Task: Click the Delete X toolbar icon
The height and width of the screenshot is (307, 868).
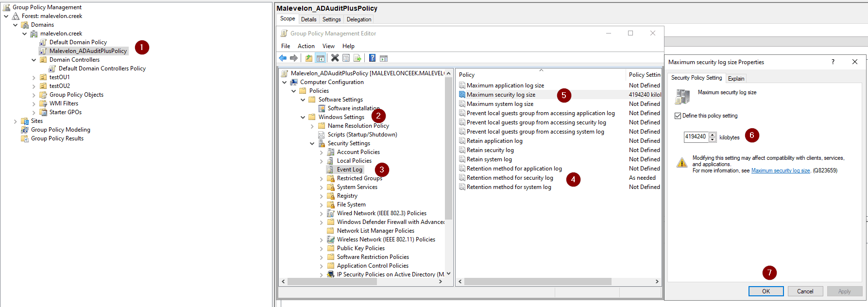Action: point(335,58)
